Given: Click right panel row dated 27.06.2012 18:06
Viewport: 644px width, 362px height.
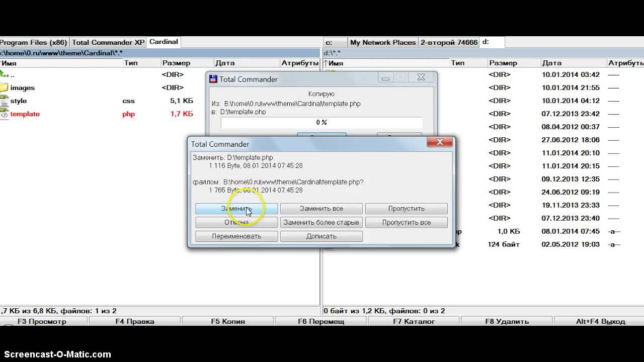Looking at the screenshot, I should 483,140.
